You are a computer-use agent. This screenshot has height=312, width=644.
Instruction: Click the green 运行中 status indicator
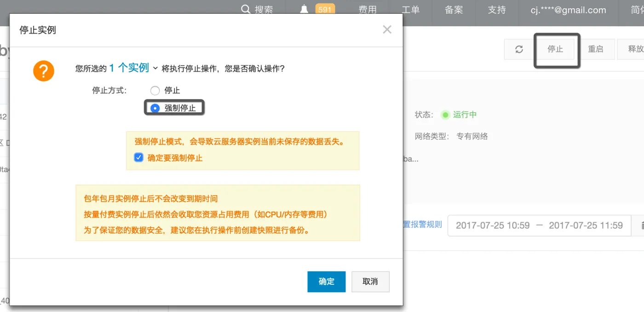click(445, 115)
